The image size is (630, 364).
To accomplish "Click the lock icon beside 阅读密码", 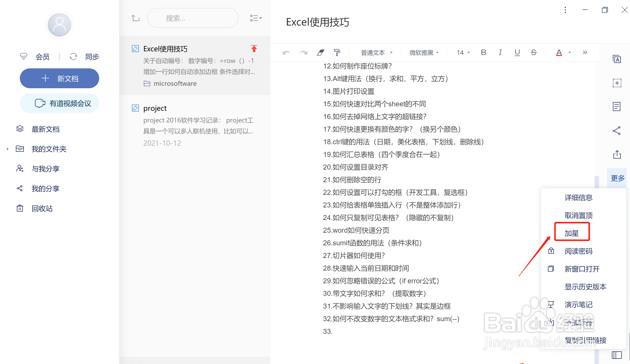I will pyautogui.click(x=551, y=251).
